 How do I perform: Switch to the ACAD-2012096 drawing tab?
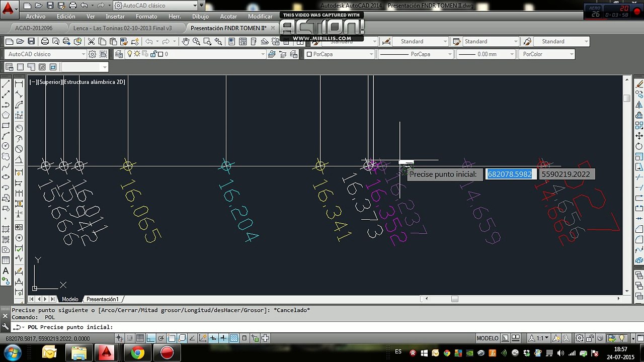[x=34, y=28]
